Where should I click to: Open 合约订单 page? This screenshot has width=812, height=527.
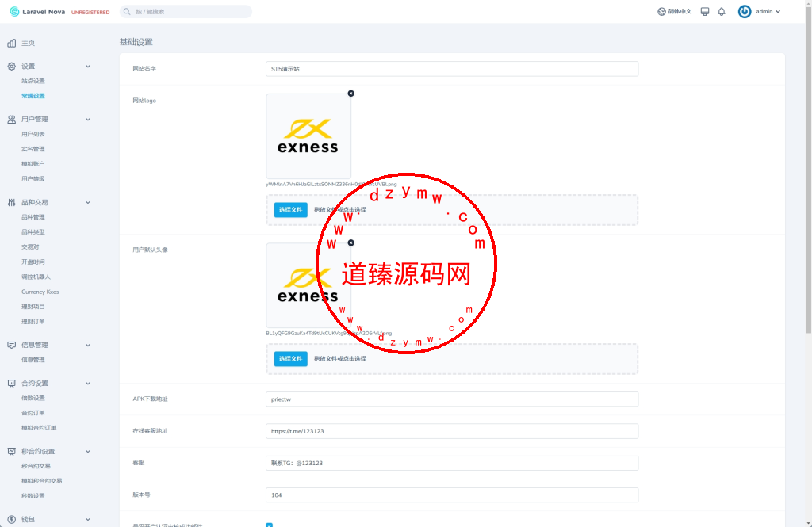[33, 413]
